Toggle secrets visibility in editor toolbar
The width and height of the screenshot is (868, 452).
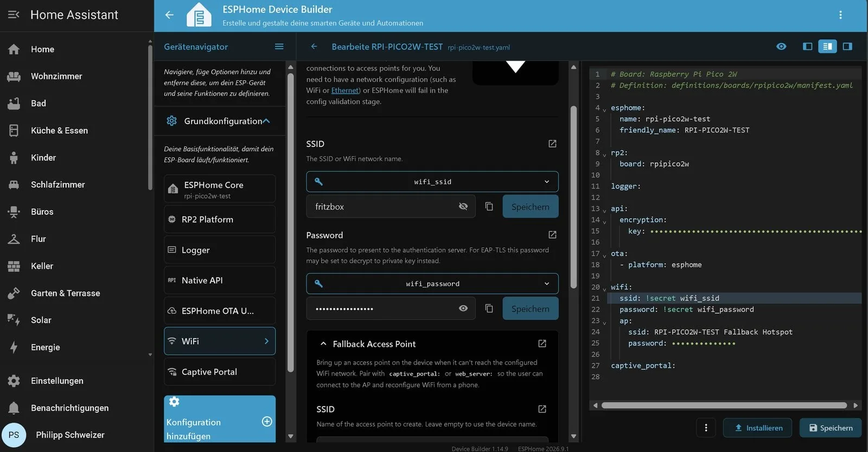781,47
